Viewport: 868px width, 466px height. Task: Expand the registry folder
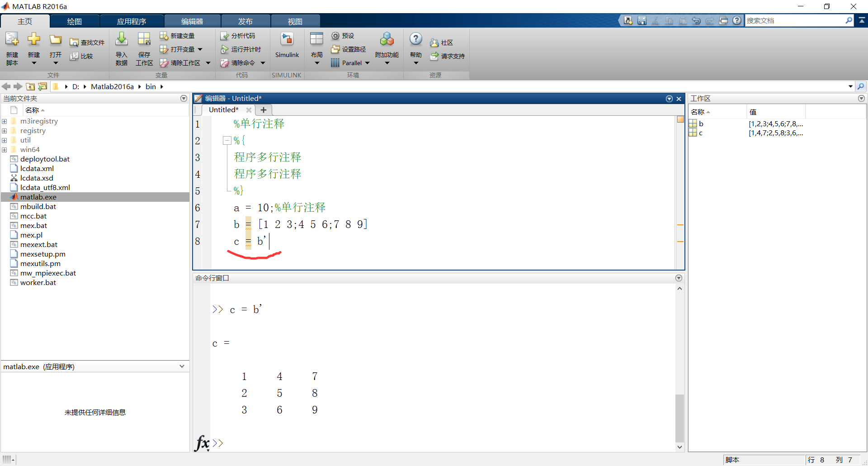[x=4, y=131]
